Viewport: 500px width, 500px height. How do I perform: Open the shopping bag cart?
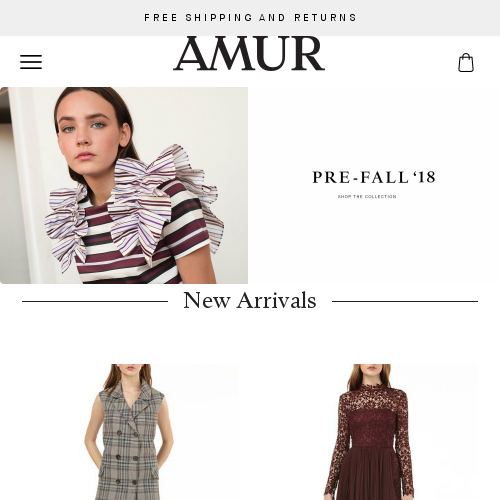(466, 62)
